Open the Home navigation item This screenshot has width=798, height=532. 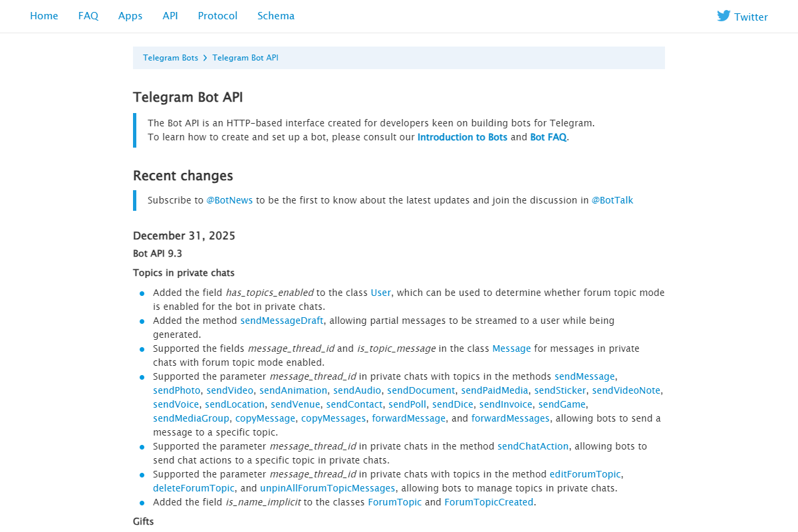click(44, 15)
